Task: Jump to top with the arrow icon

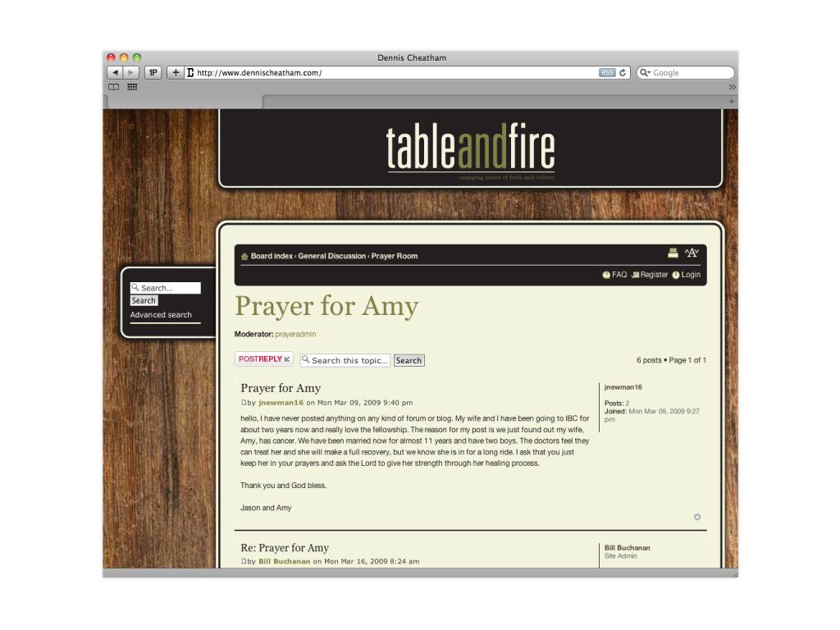Action: tap(697, 517)
